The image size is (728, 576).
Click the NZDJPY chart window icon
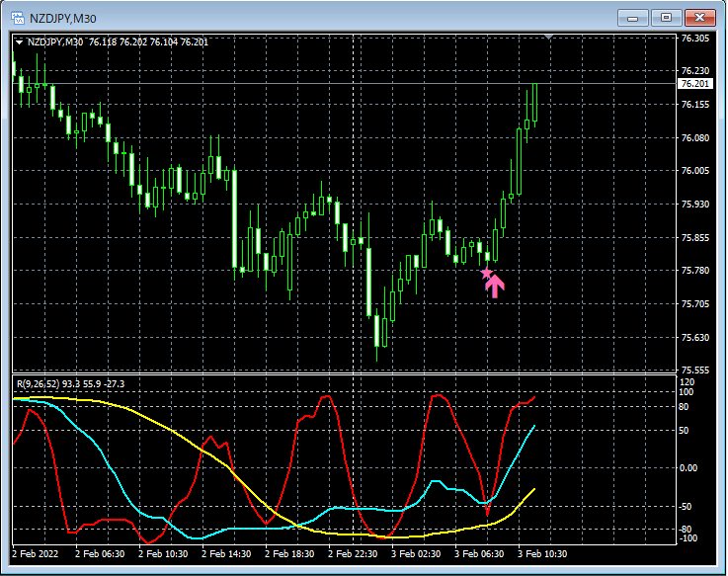[x=18, y=18]
